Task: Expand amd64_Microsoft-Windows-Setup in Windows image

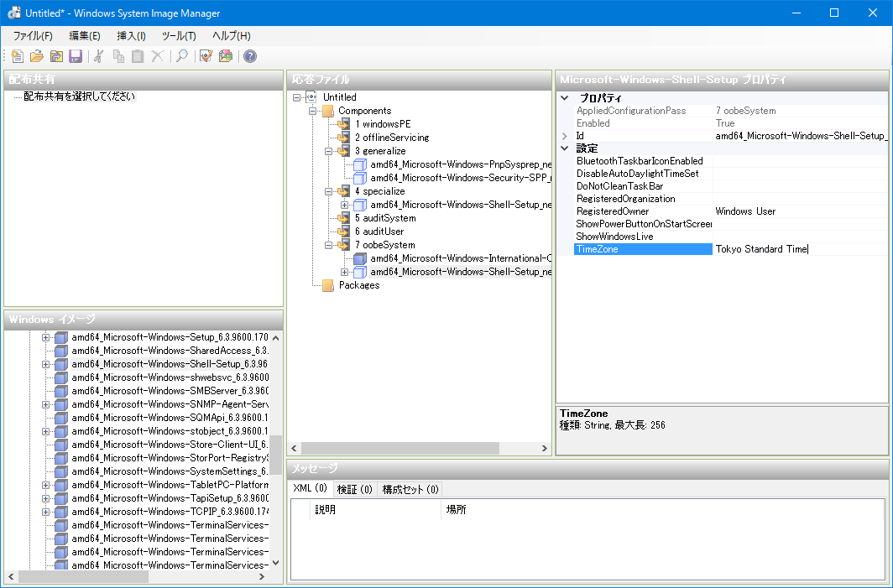Action: click(45, 337)
